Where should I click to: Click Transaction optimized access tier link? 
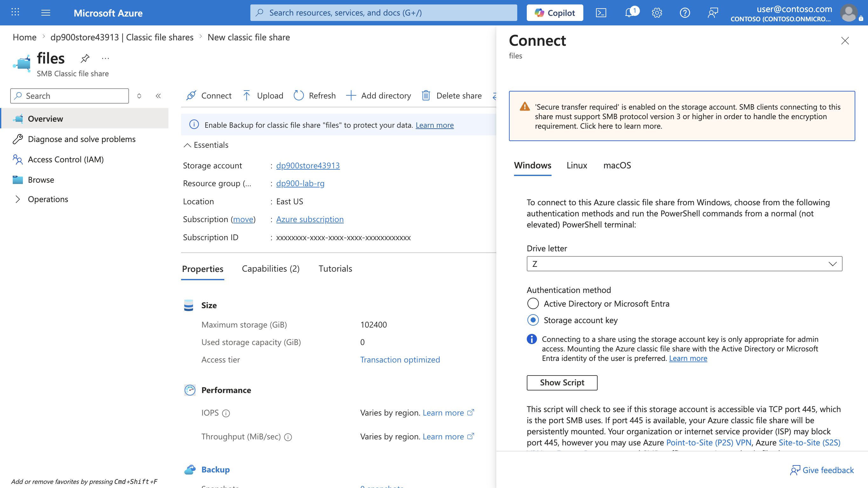(400, 360)
